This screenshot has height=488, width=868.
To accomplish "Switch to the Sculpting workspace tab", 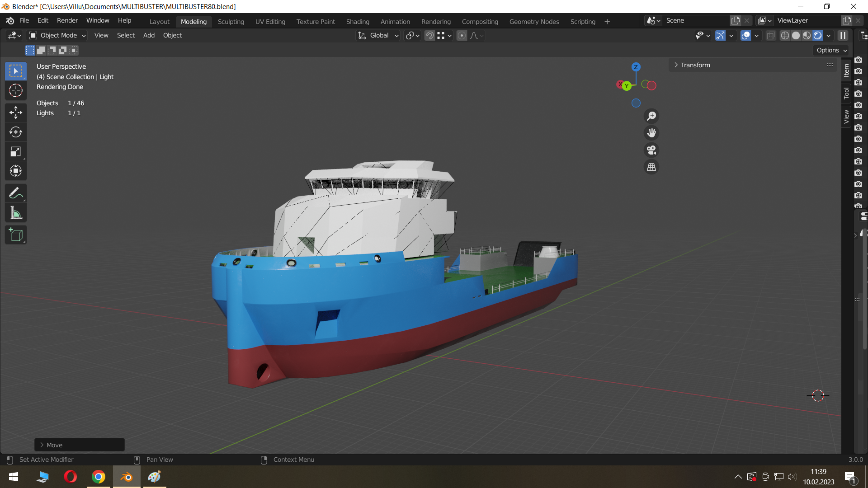I will tap(231, 22).
